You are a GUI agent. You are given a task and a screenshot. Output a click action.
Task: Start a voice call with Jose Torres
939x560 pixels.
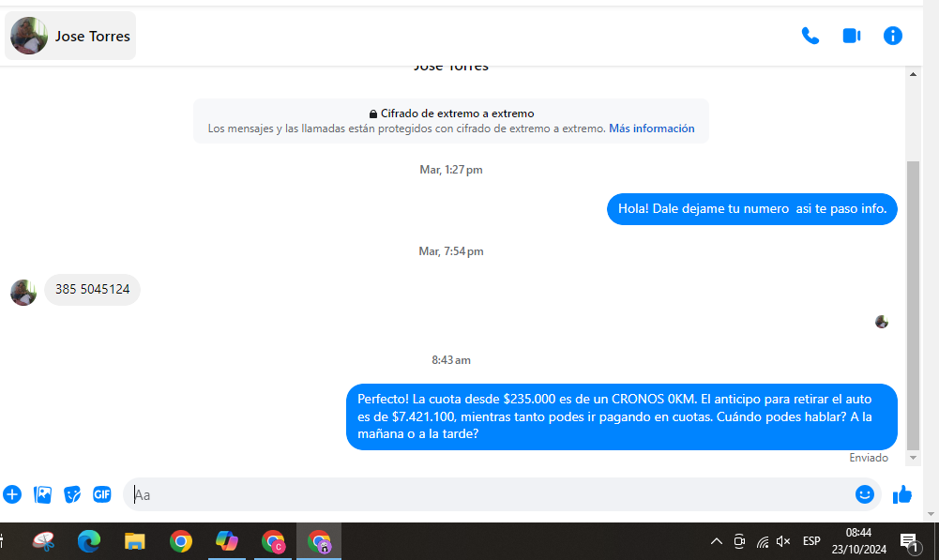(810, 36)
